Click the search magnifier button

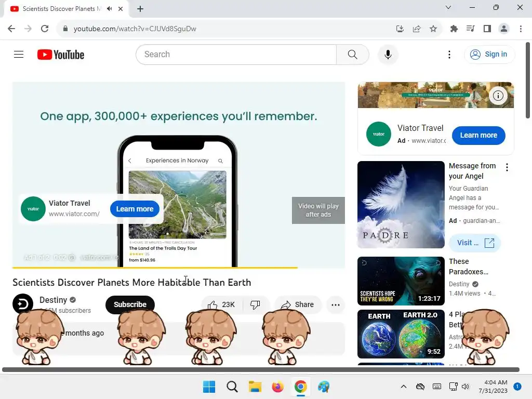353,54
